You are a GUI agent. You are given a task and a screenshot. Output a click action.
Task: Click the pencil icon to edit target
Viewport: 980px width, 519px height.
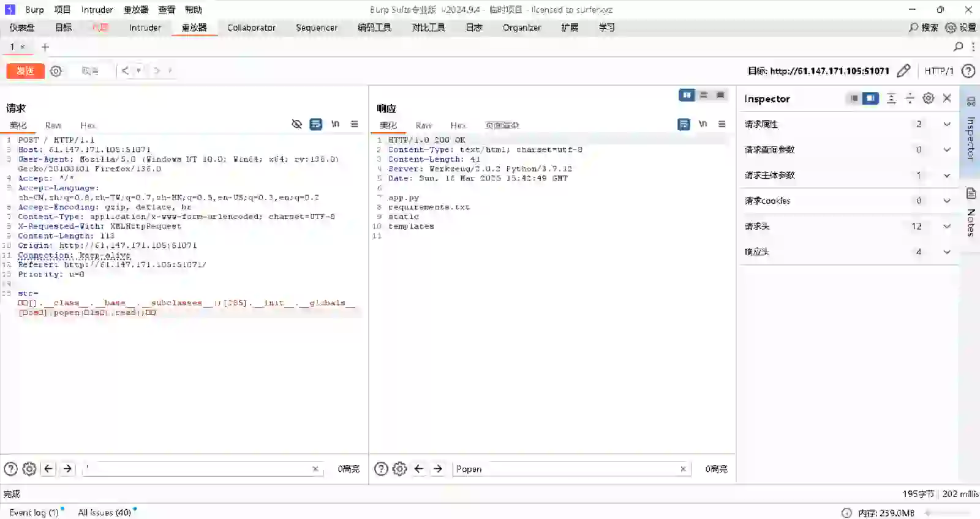point(903,71)
